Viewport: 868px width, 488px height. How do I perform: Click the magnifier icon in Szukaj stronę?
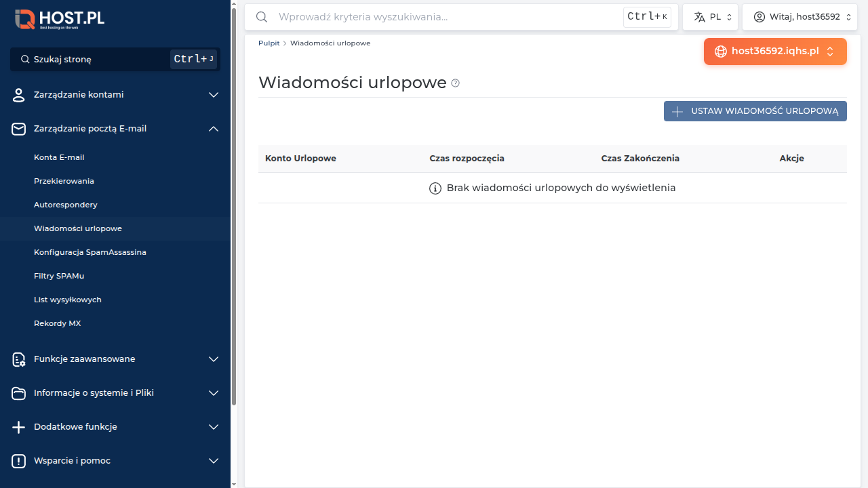(25, 60)
